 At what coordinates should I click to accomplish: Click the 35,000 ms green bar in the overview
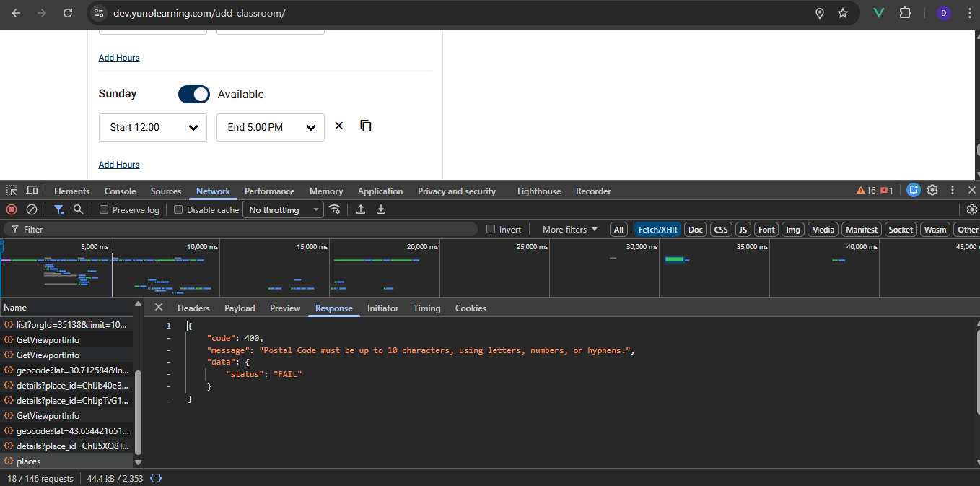pos(675,259)
